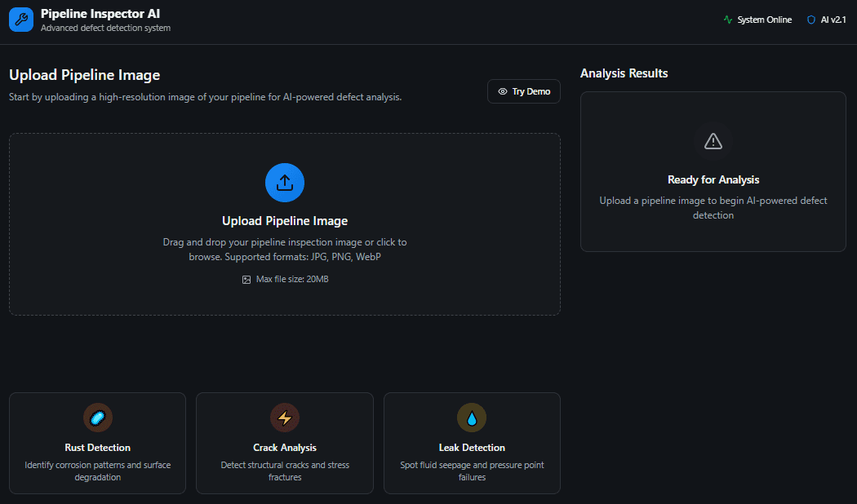This screenshot has height=504, width=857.
Task: Click the Crack Analysis lightning icon
Action: [285, 418]
